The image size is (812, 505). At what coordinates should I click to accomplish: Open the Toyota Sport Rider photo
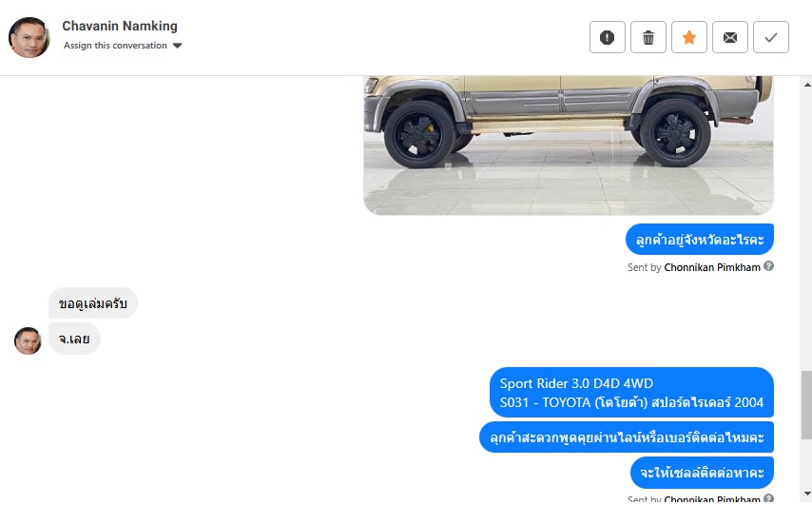click(569, 145)
